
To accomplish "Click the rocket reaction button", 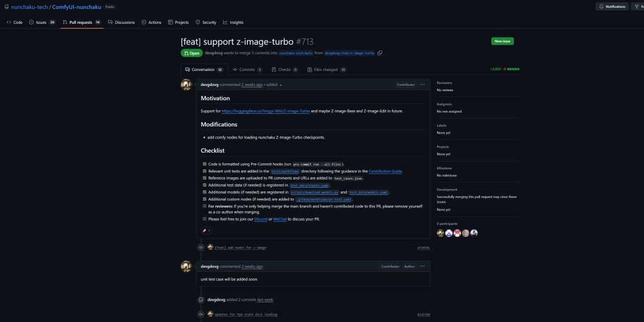I will [x=206, y=231].
